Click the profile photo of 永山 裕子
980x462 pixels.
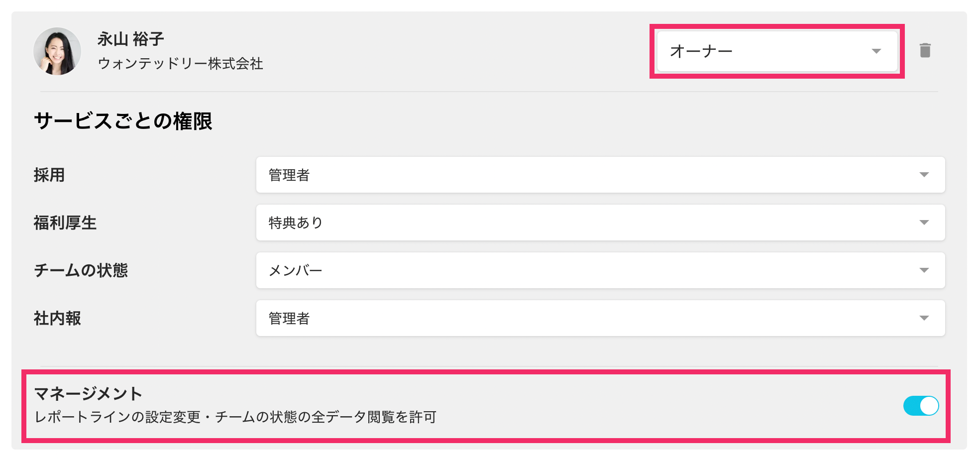click(x=57, y=51)
